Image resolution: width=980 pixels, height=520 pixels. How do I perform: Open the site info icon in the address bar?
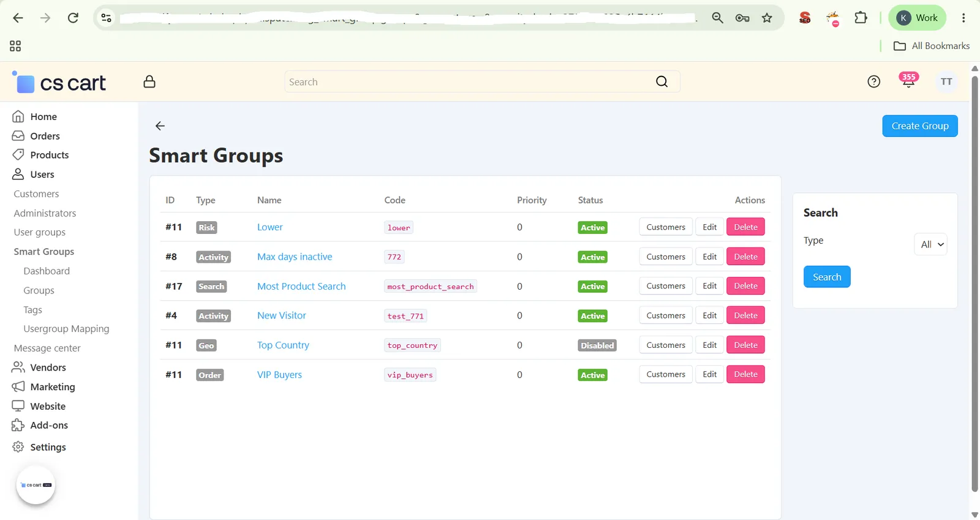107,18
